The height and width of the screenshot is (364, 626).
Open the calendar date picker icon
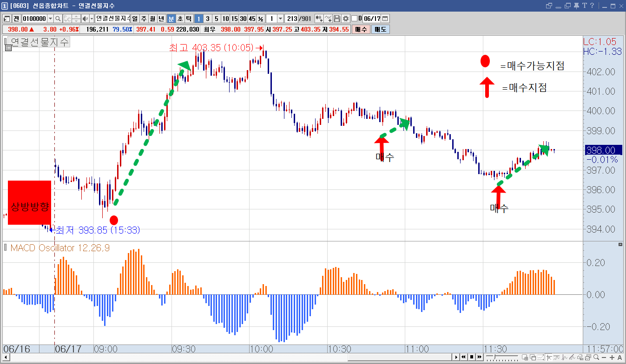[385, 19]
